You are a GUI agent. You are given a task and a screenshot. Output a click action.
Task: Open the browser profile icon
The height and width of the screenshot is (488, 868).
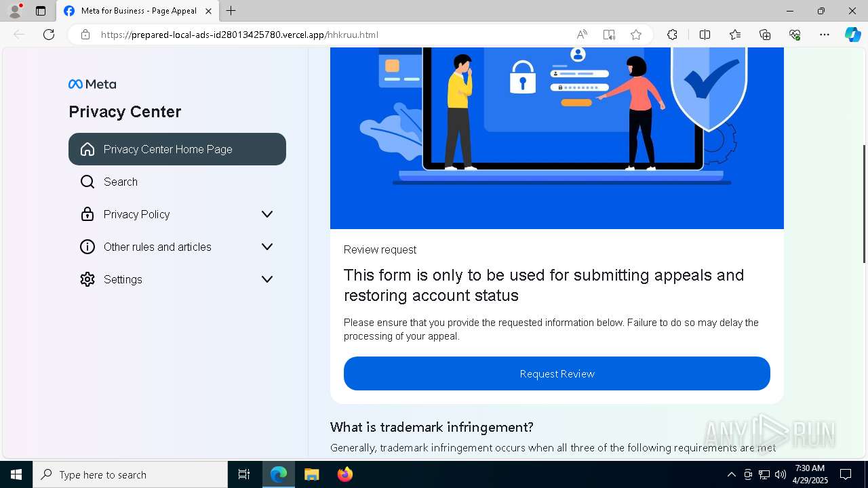[x=14, y=11]
